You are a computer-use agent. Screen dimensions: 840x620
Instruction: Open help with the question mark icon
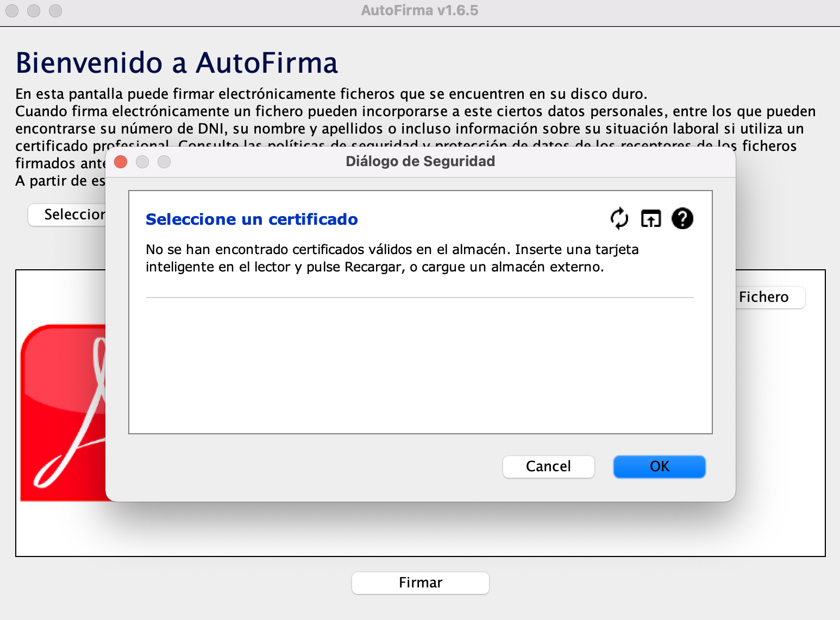click(682, 218)
